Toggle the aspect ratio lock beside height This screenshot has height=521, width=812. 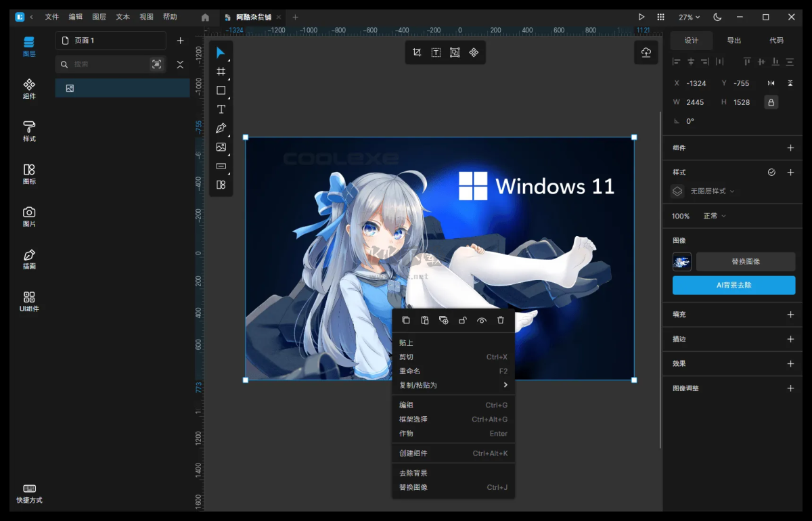click(x=771, y=102)
